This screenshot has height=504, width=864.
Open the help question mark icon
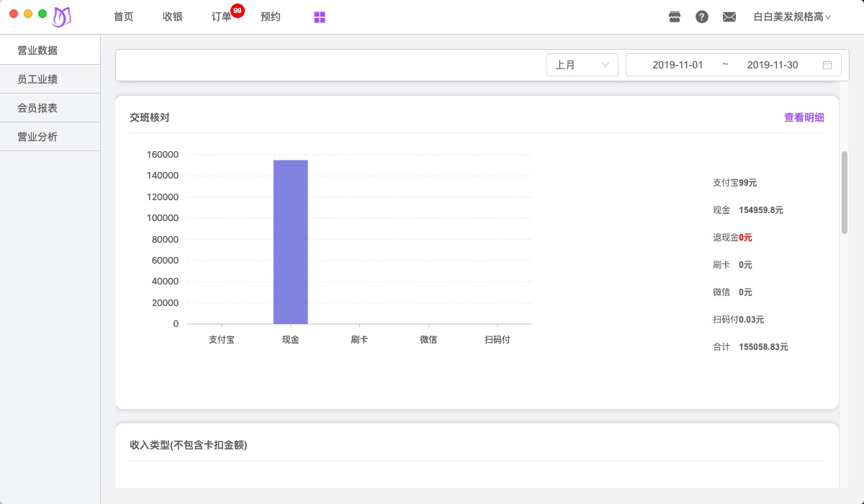pos(702,17)
